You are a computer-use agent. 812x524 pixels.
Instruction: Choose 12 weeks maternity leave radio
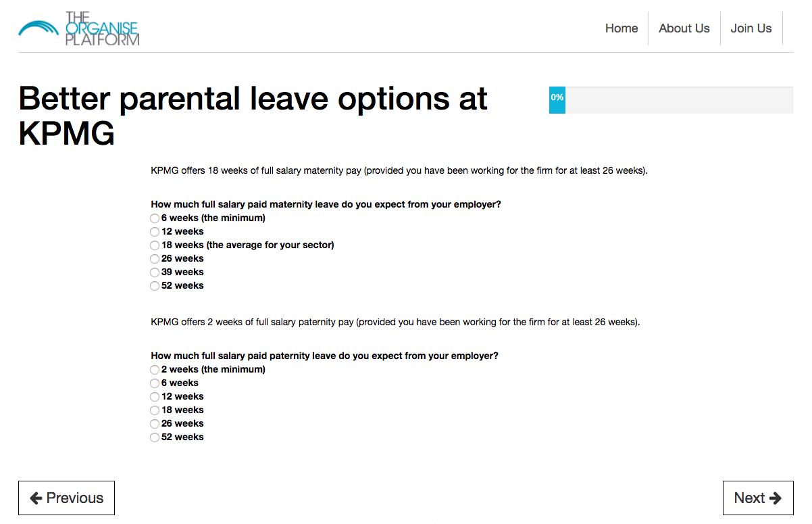pos(155,232)
